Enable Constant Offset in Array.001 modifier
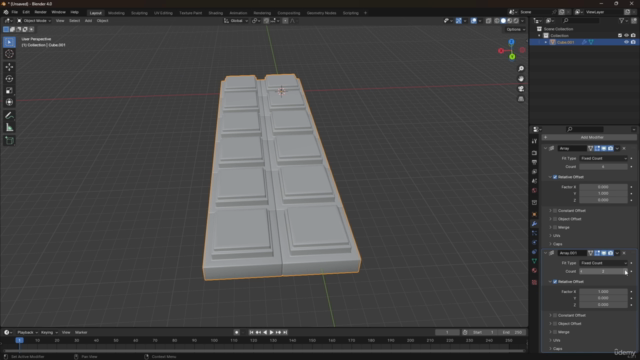Screen dimensions: 640x360 pyautogui.click(x=555, y=315)
